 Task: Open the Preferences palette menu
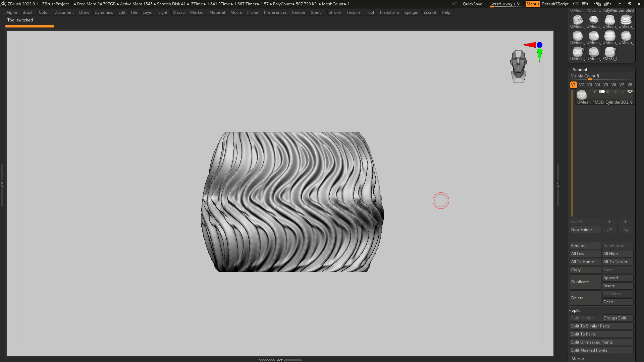point(275,12)
